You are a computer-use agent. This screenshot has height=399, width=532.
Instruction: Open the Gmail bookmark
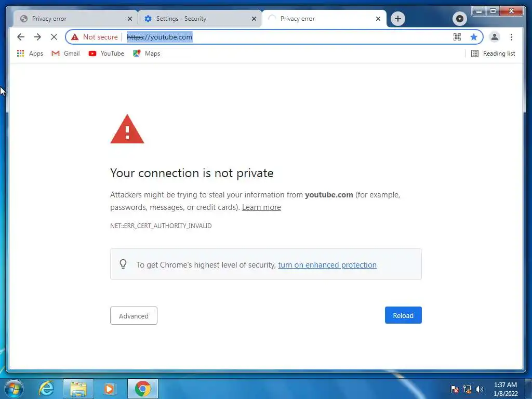tap(65, 54)
